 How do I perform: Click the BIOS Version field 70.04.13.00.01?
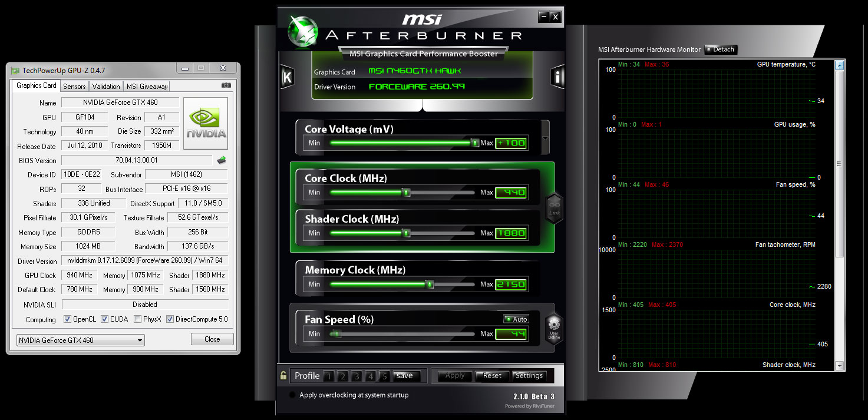coord(136,160)
